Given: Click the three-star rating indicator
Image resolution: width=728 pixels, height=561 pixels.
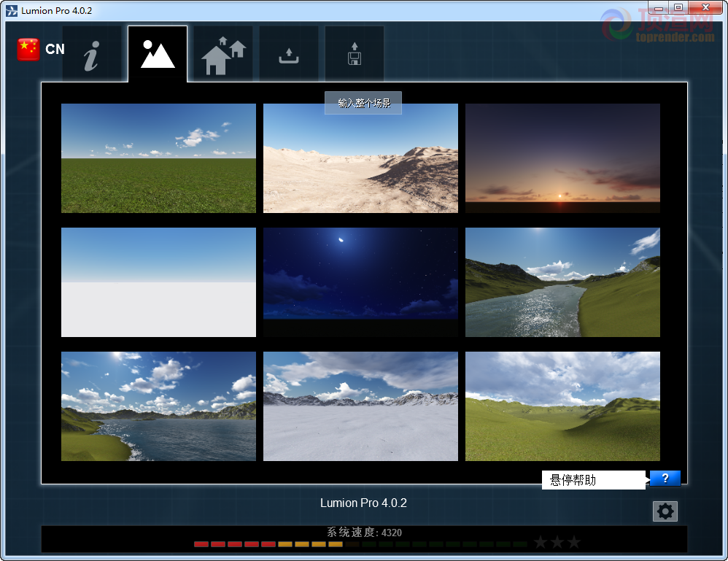Looking at the screenshot, I should (x=557, y=542).
